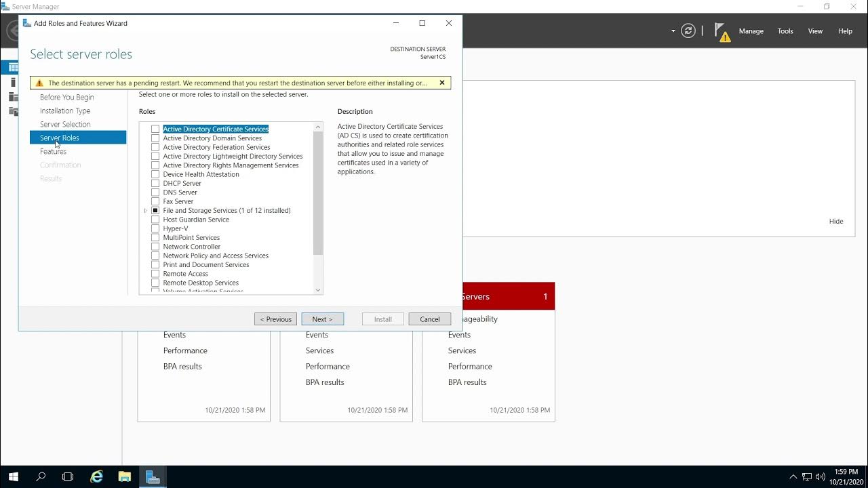Viewport: 868px width, 488px height.
Task: Check the Remote Access role
Action: 155,274
